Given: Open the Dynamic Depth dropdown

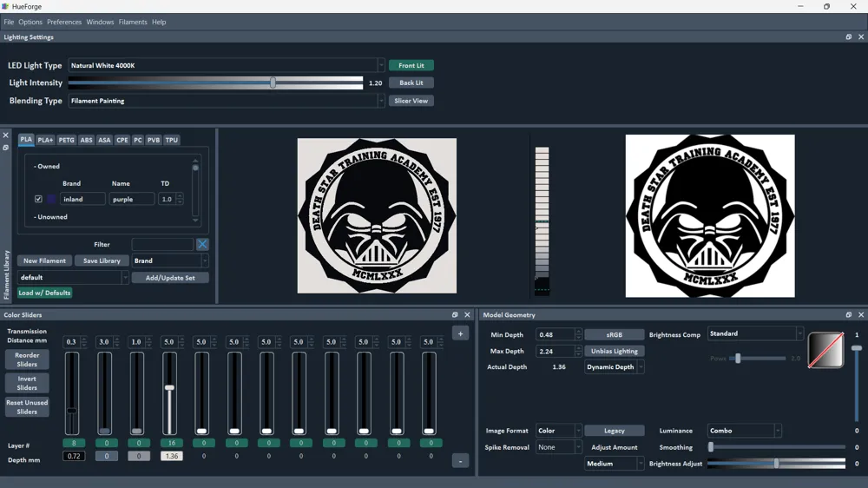Looking at the screenshot, I should coord(615,366).
